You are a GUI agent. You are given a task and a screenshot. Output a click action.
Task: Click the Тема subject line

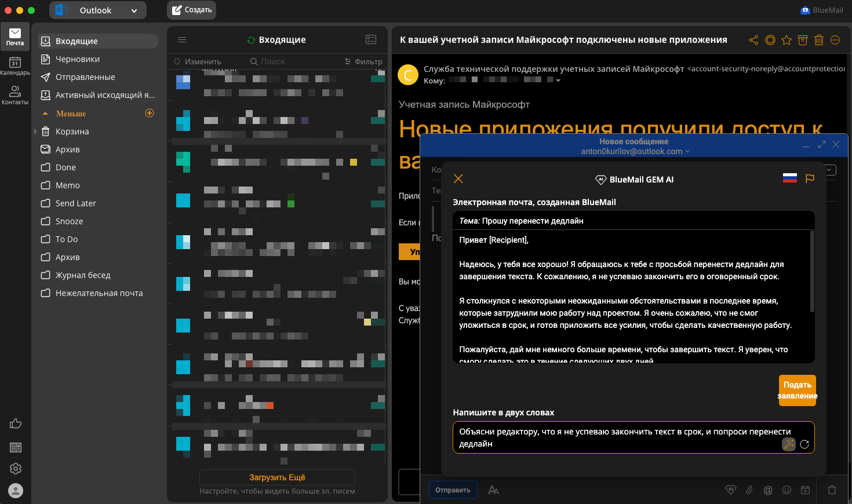(633, 221)
